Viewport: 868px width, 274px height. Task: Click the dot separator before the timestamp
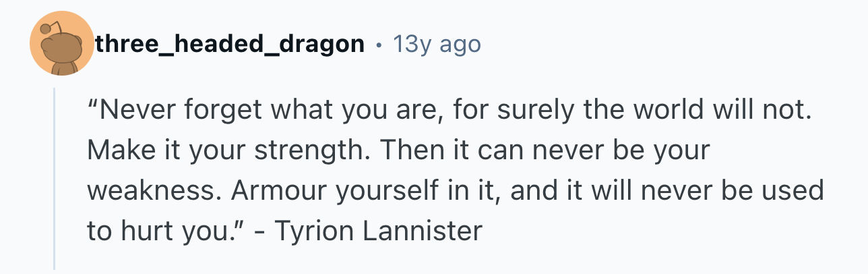pos(379,45)
